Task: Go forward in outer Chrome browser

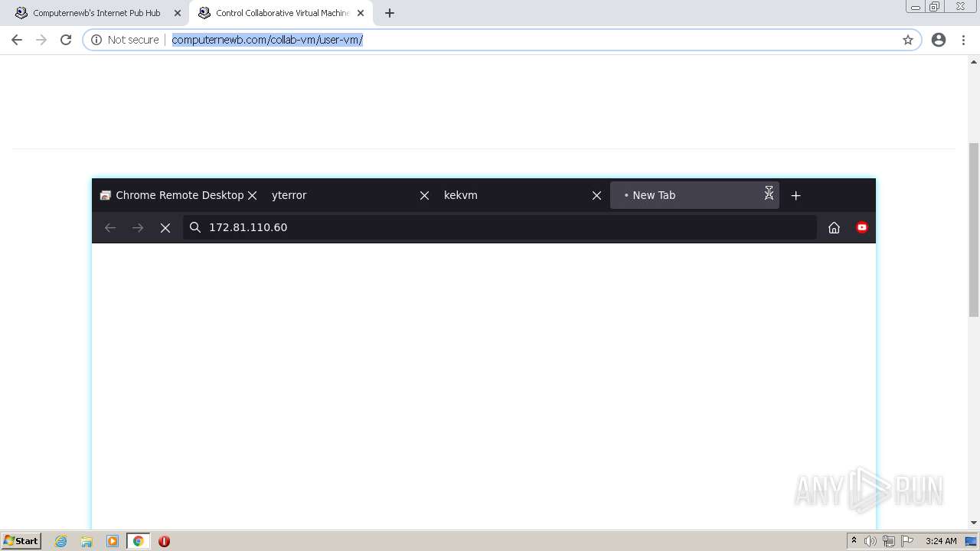Action: 41,40
